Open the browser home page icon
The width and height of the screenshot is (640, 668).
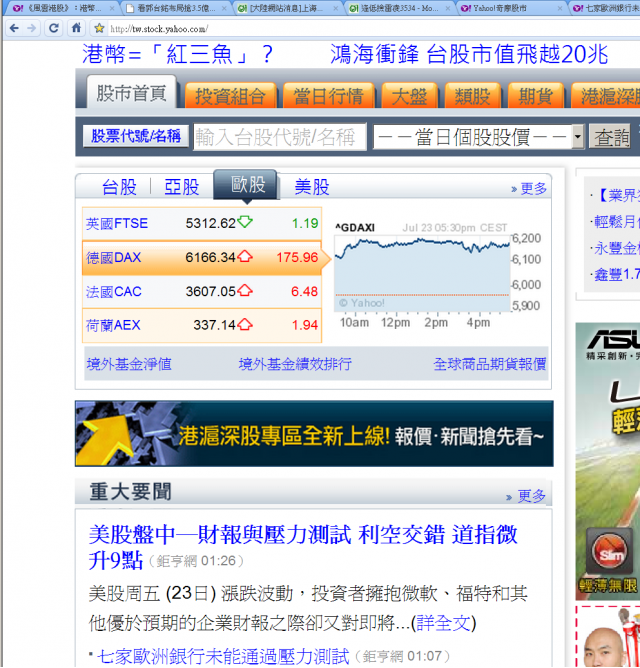pos(76,28)
